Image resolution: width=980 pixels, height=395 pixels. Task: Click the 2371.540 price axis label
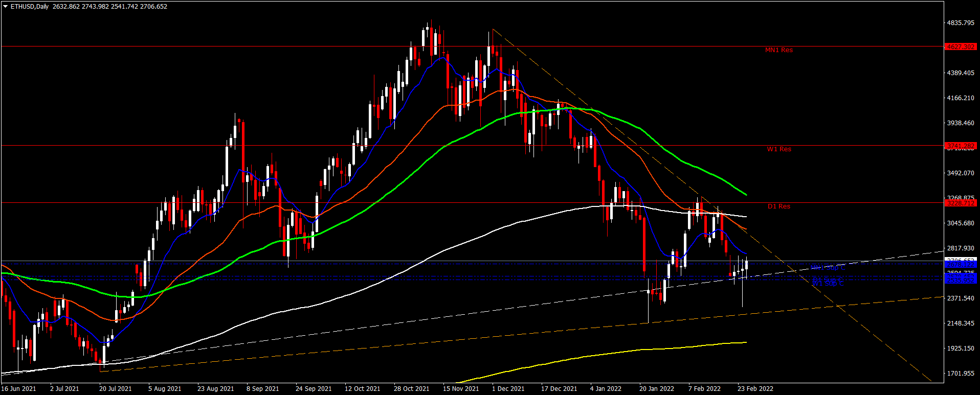(961, 298)
